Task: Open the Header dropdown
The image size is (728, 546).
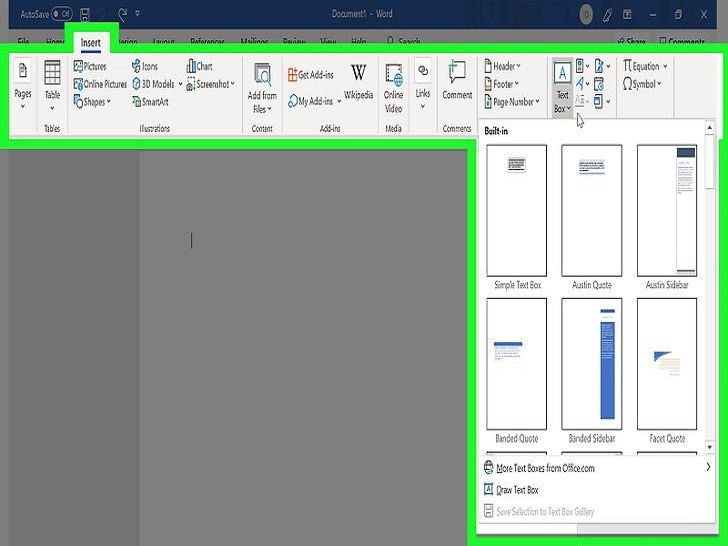Action: coord(502,66)
